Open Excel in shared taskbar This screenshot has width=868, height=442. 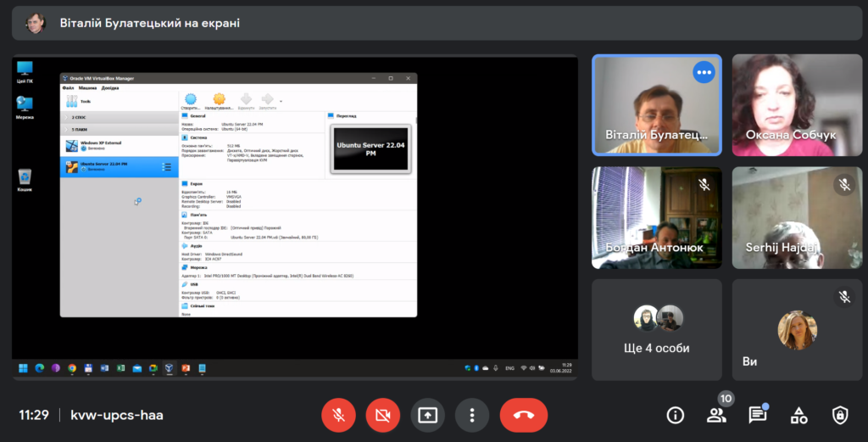(120, 368)
